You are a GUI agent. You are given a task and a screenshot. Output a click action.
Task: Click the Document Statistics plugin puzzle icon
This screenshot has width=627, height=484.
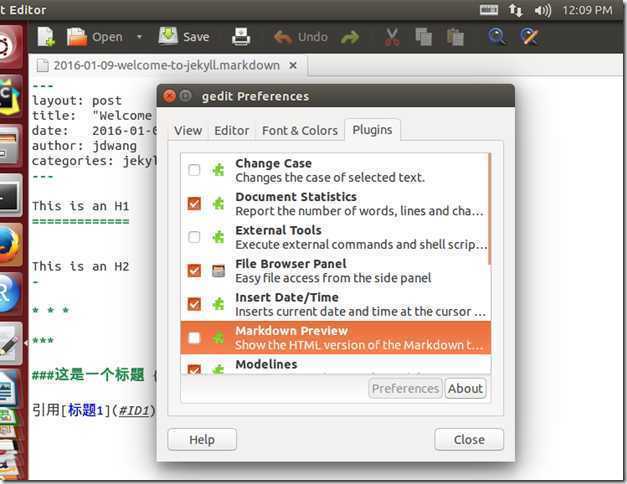218,204
